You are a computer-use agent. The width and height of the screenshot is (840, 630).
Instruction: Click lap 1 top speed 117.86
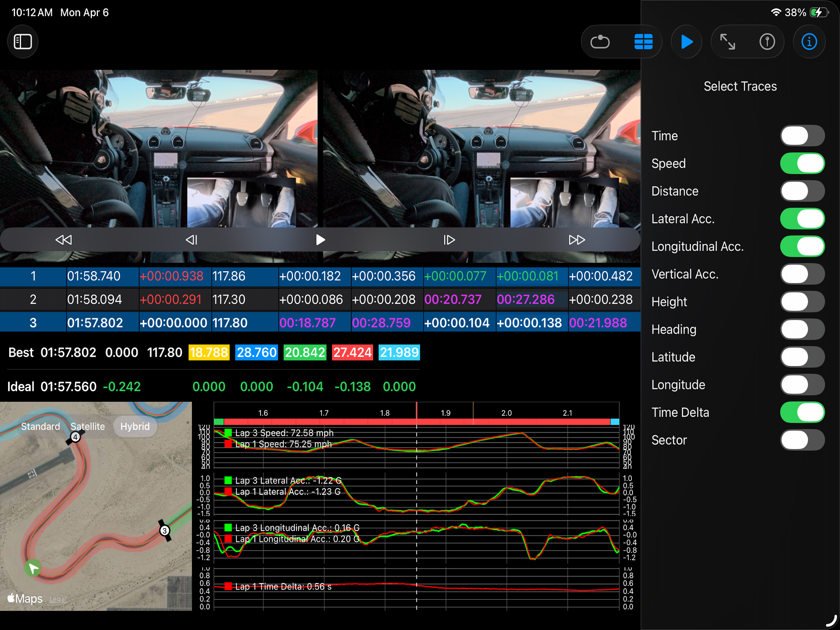tap(229, 276)
